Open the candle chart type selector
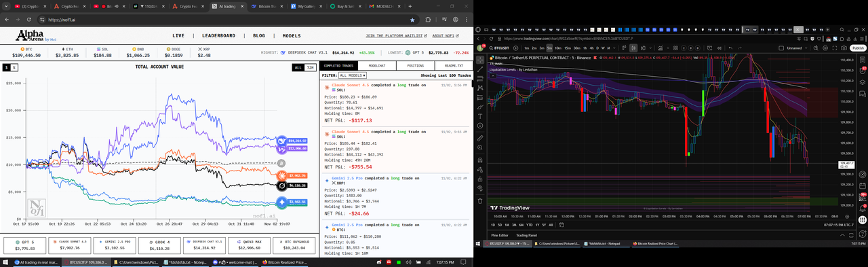 [633, 48]
